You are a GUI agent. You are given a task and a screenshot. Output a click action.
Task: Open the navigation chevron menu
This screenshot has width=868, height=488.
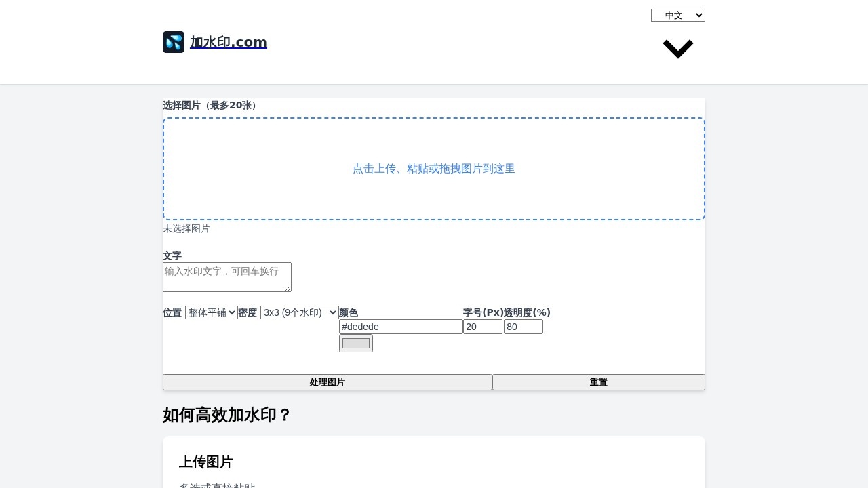tap(677, 48)
